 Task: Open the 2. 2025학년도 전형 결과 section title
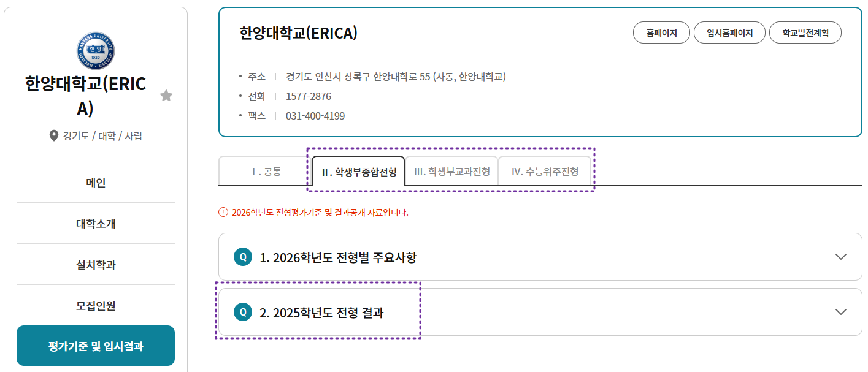click(322, 313)
